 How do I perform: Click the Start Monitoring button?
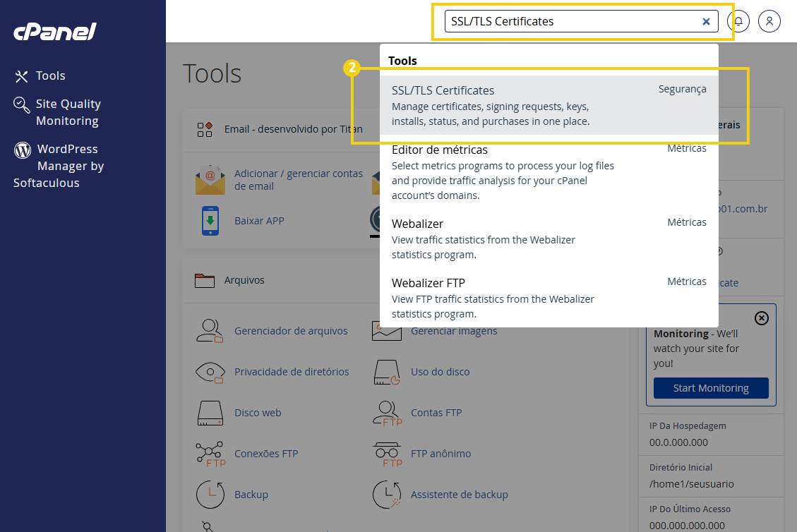[711, 388]
